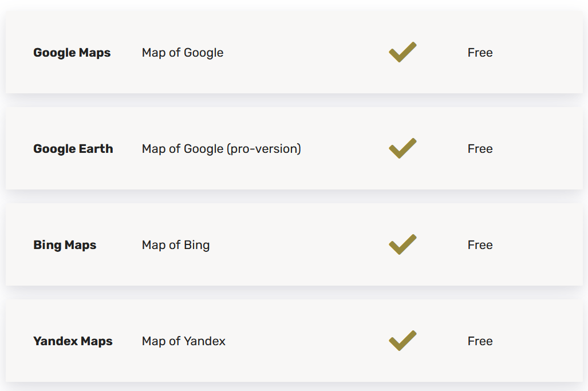The width and height of the screenshot is (588, 391).
Task: Click the 'Map of Bing' description text
Action: tap(176, 245)
